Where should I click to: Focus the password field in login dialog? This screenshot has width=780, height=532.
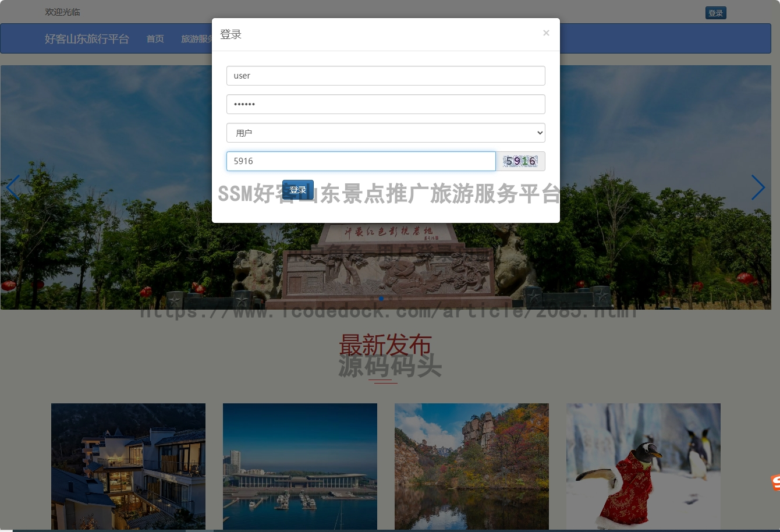coord(385,104)
